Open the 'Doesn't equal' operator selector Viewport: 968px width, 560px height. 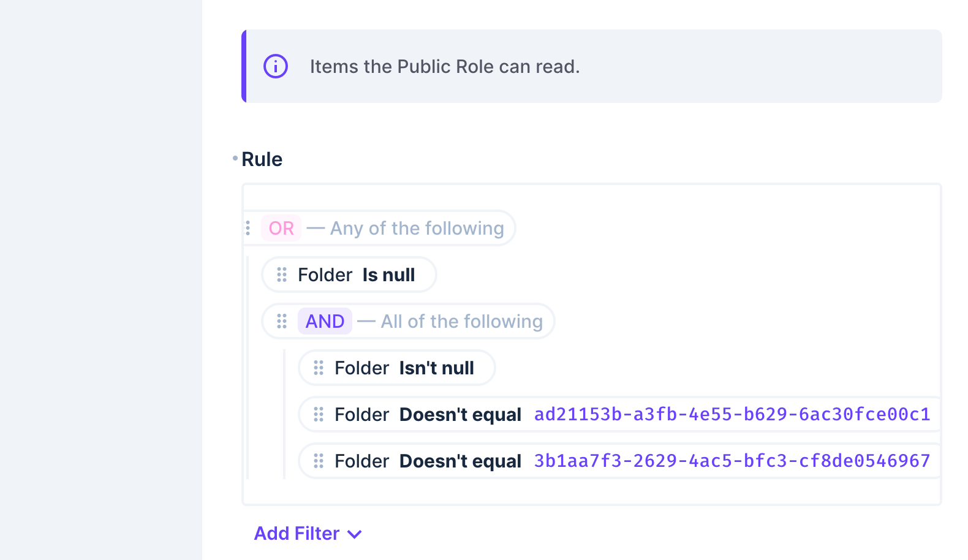460,414
